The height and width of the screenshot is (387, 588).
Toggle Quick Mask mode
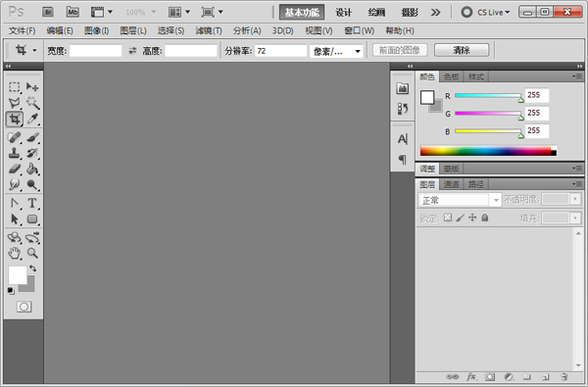pos(24,307)
